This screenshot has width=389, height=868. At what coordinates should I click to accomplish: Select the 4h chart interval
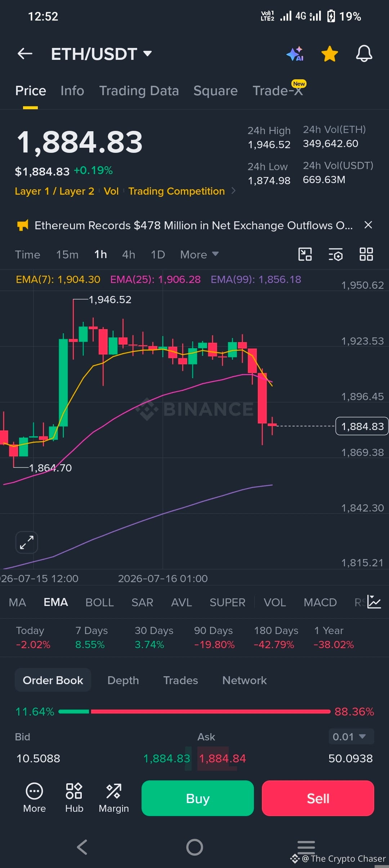point(129,254)
